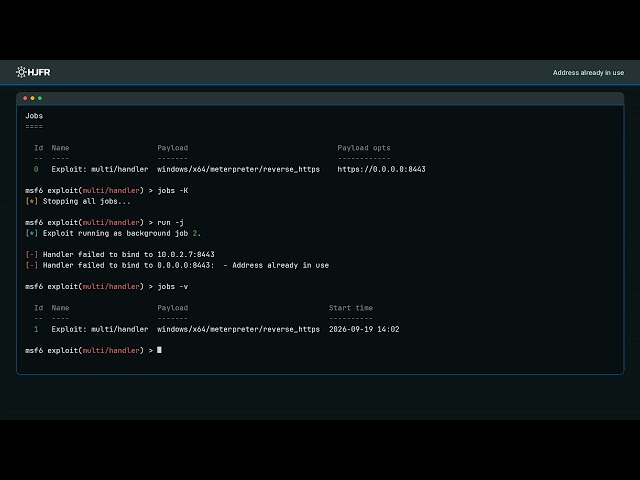Click the 'jobs -v' command text
Screen dimensions: 640x480
pyautogui.click(x=173, y=287)
